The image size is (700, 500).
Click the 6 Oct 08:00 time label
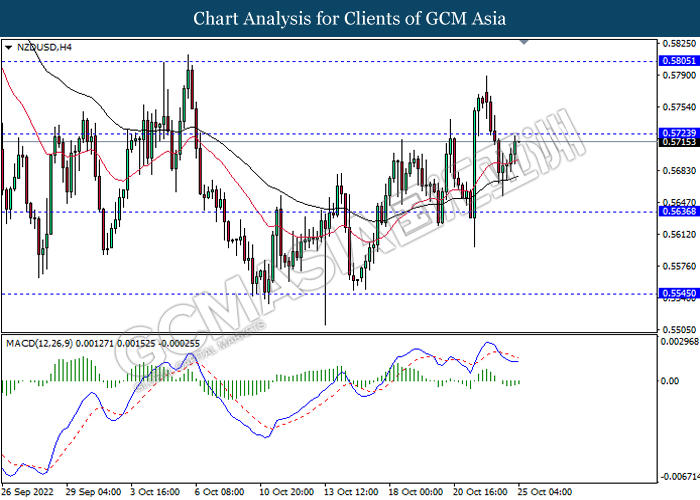(x=219, y=492)
